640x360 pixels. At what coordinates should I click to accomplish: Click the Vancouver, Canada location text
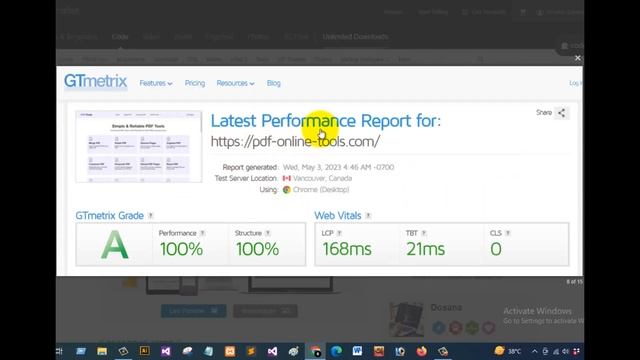322,178
